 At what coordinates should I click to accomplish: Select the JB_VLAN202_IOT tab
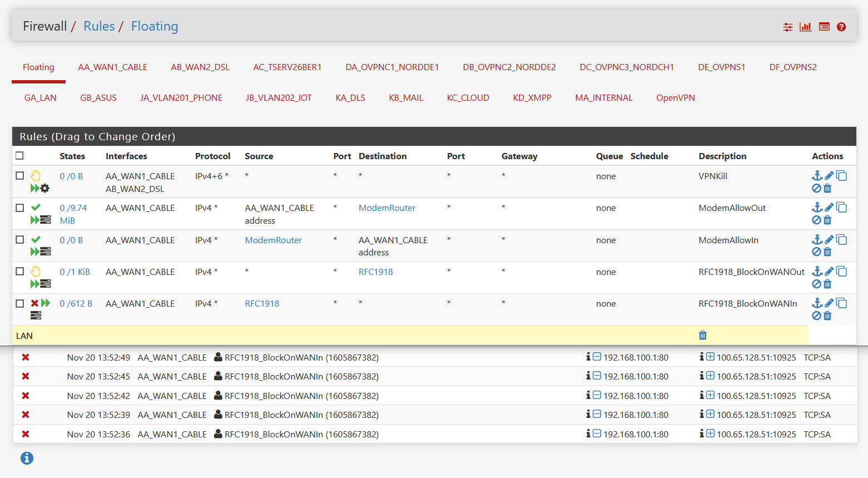pos(279,98)
